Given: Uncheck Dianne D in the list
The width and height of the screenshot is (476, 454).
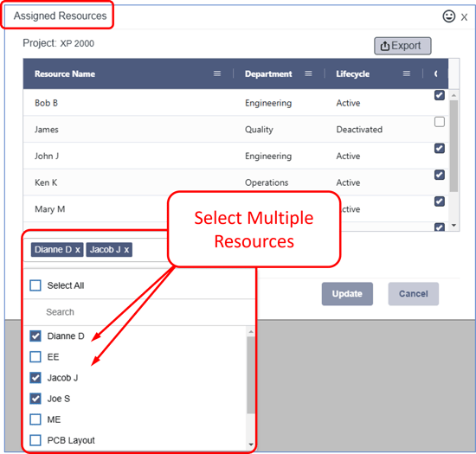Looking at the screenshot, I should point(35,336).
